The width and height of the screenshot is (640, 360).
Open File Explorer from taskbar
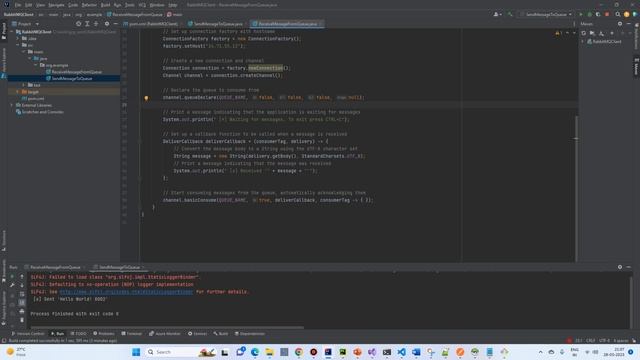[x=269, y=352]
